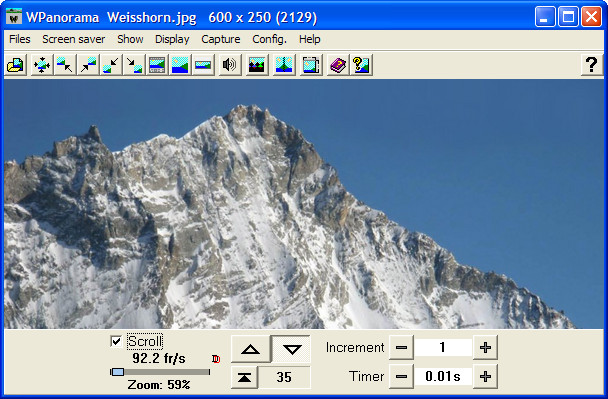Click the large question mark button at toolbar right
This screenshot has height=399, width=608.
pos(591,65)
